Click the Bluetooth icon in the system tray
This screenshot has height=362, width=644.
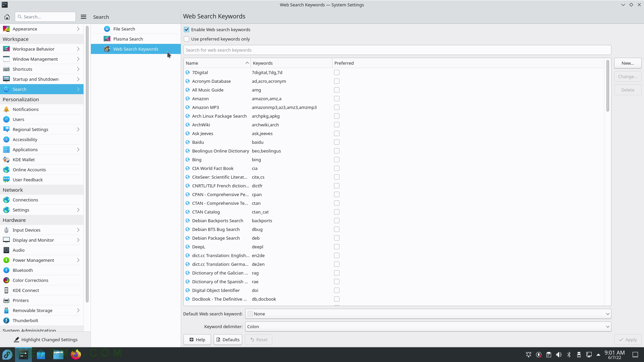click(x=569, y=355)
